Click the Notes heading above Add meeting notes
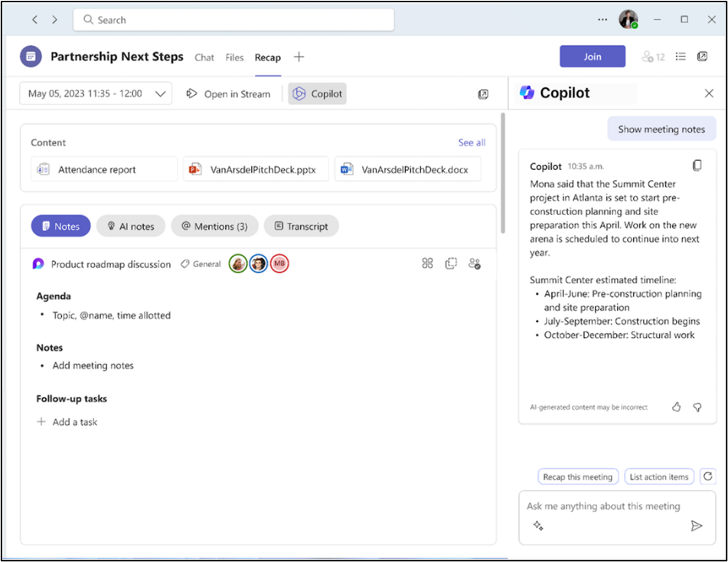Screen dimensions: 728x562 pyautogui.click(x=50, y=348)
